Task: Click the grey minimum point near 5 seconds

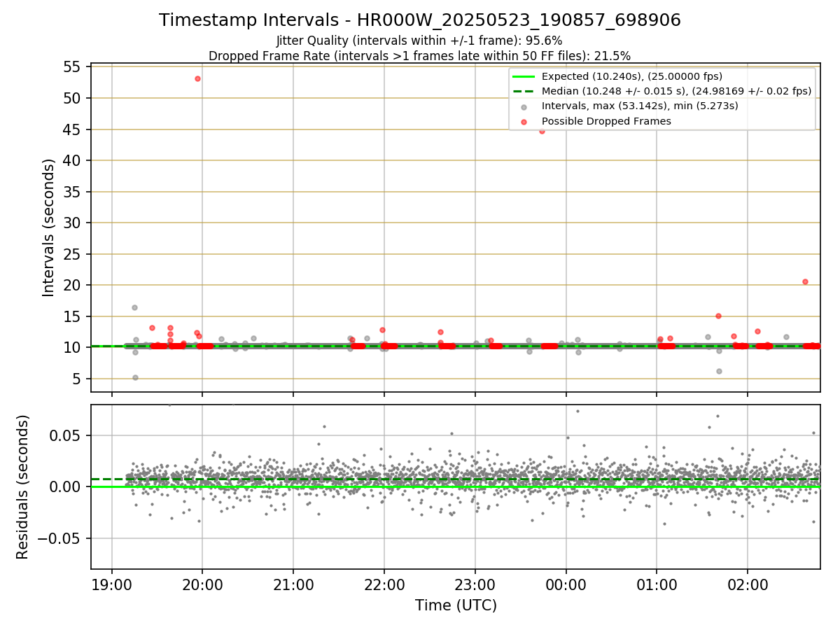Action: click(x=135, y=377)
